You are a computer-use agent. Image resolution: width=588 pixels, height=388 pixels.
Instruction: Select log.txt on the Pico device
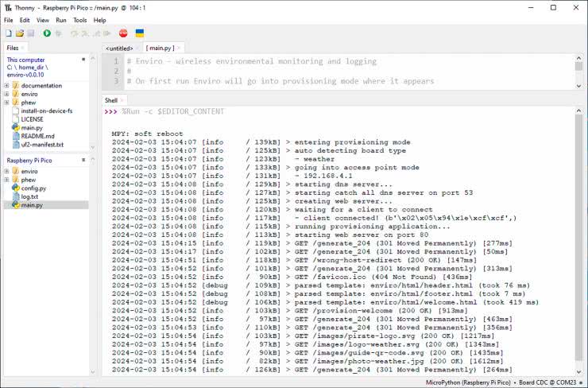tap(29, 196)
